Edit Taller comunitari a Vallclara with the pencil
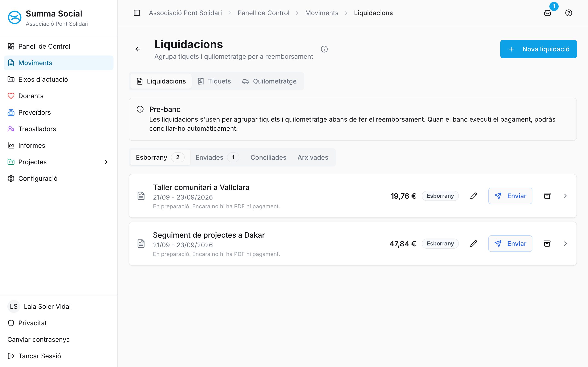588x367 pixels. pyautogui.click(x=473, y=196)
